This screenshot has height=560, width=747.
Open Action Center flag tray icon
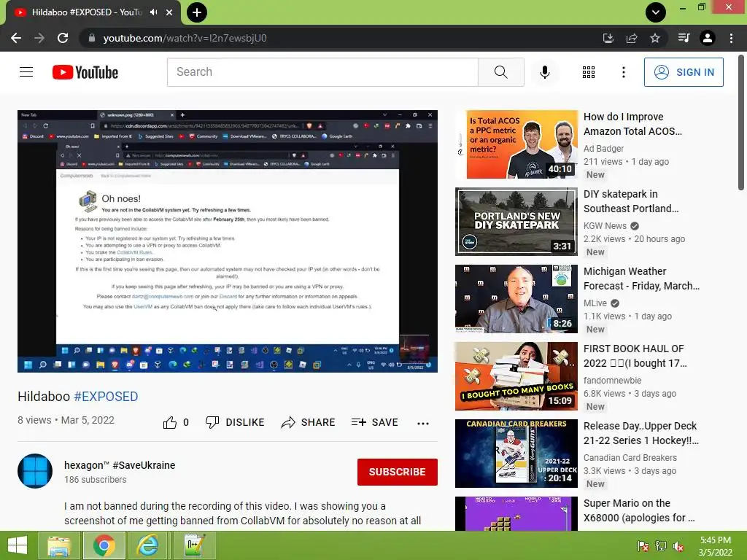point(643,546)
